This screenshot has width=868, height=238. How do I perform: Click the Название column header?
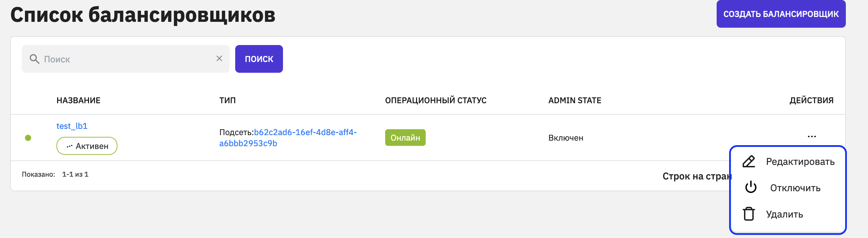(79, 100)
